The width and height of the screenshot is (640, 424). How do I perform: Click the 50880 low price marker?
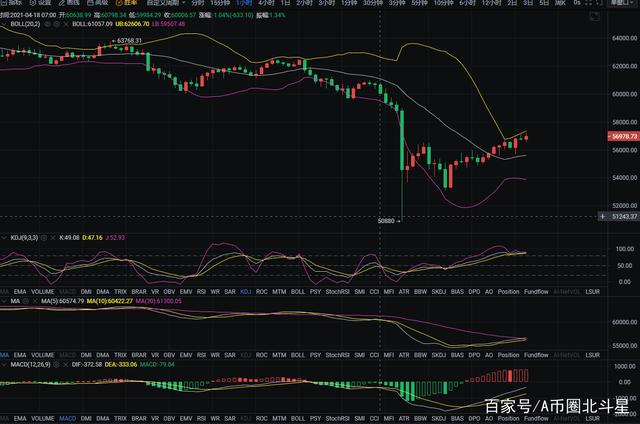click(386, 221)
